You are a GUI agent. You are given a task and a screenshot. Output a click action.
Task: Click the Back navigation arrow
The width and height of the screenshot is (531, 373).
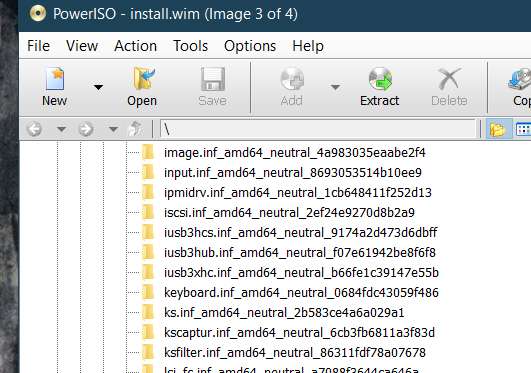coord(34,129)
